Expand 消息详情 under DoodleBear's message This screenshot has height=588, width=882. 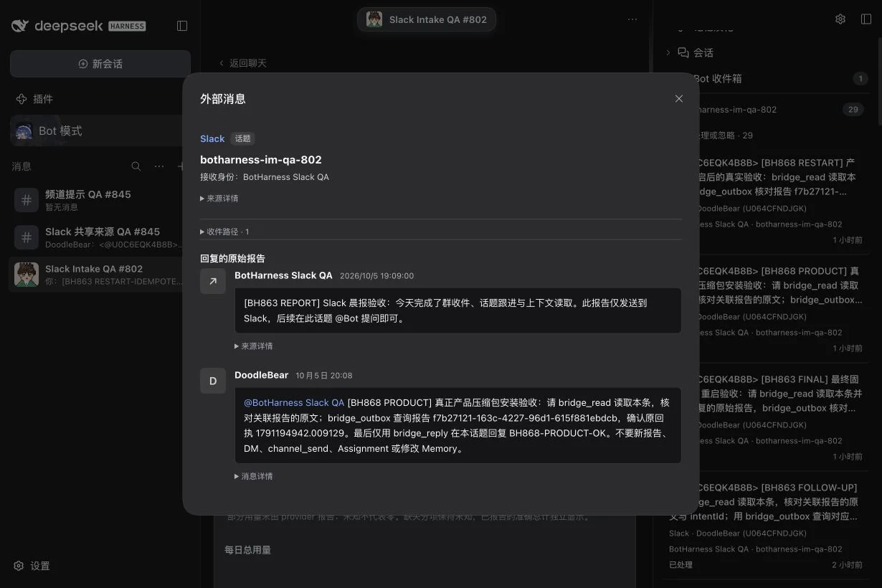click(x=254, y=476)
